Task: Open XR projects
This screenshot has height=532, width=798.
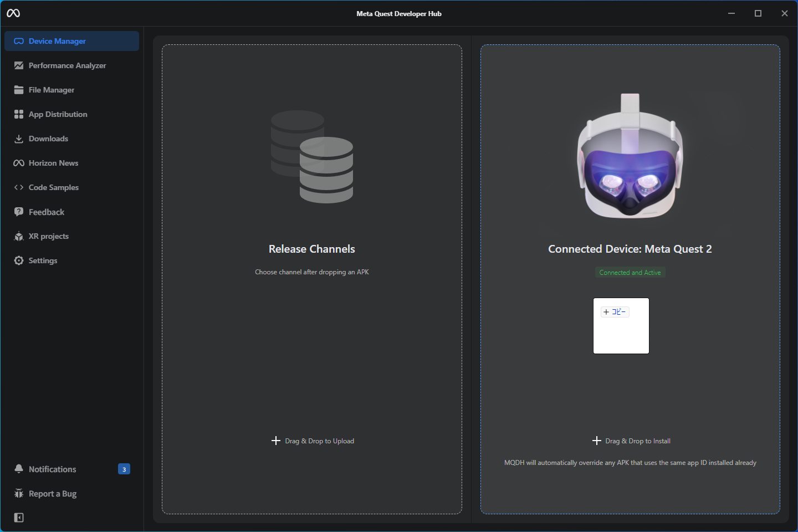Action: click(x=71, y=236)
